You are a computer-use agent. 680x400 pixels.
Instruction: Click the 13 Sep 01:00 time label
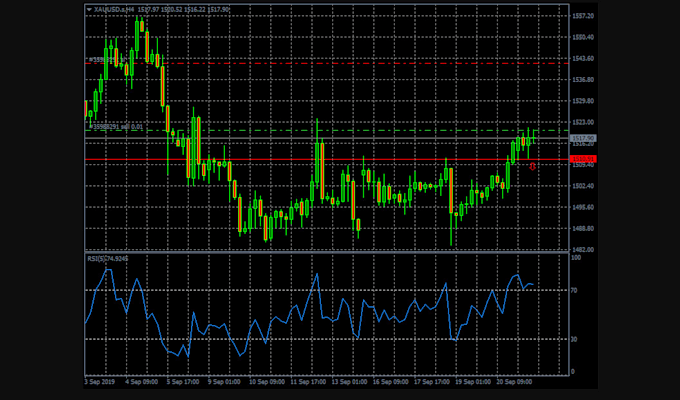click(349, 382)
